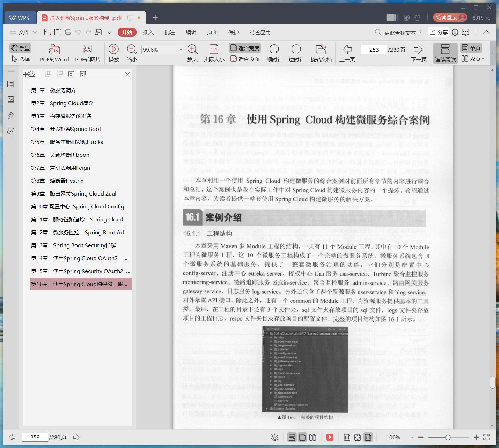This screenshot has width=499, height=448.
Task: Click red play icon in status bar
Action: [x=330, y=437]
